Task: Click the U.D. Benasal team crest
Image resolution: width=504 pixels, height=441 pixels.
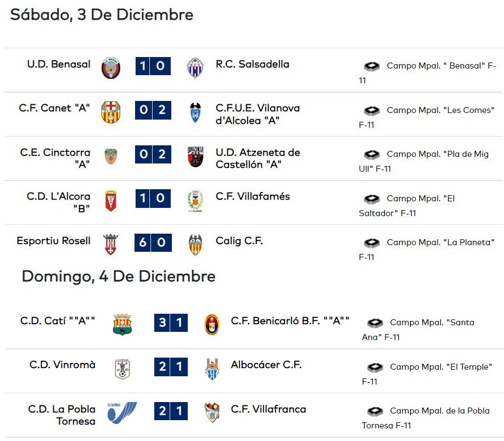Action: (111, 68)
